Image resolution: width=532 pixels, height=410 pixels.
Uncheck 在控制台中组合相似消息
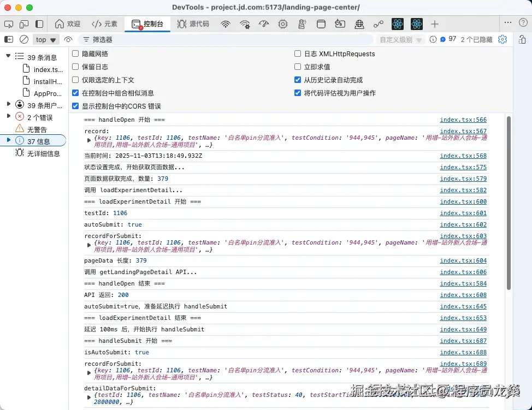pyautogui.click(x=75, y=93)
